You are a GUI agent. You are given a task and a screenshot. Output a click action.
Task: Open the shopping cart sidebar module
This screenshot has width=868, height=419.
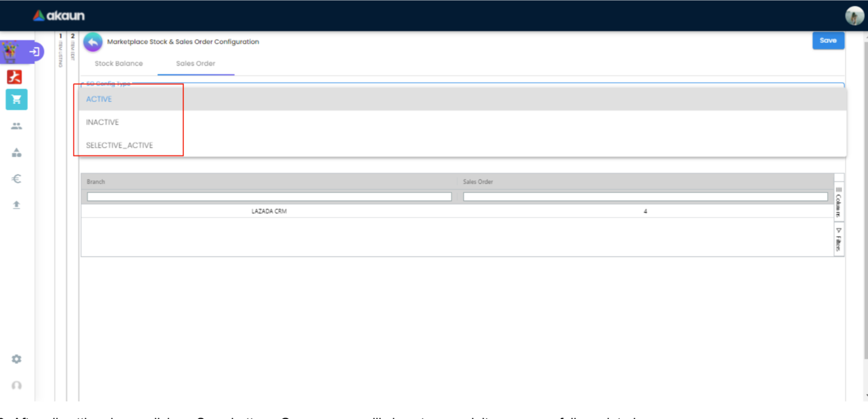coord(16,100)
